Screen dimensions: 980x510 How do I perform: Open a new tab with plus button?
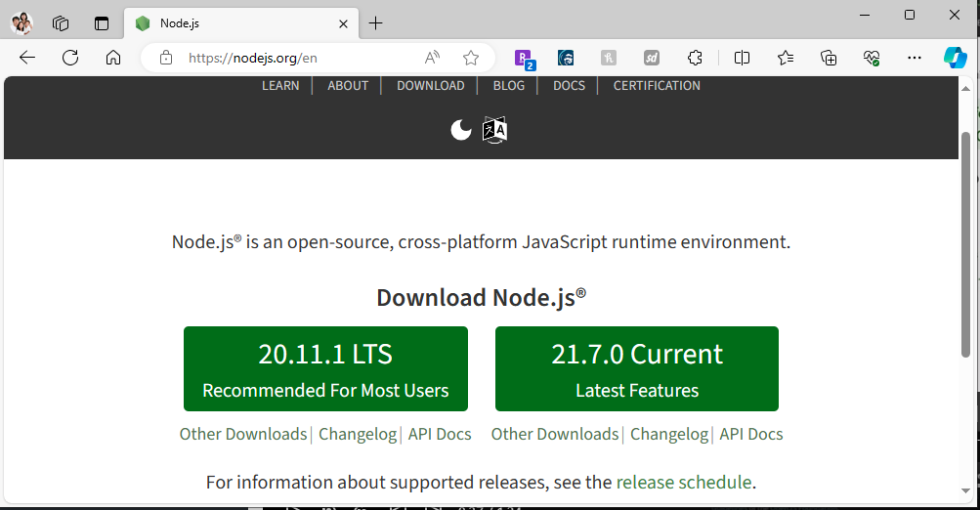375,23
